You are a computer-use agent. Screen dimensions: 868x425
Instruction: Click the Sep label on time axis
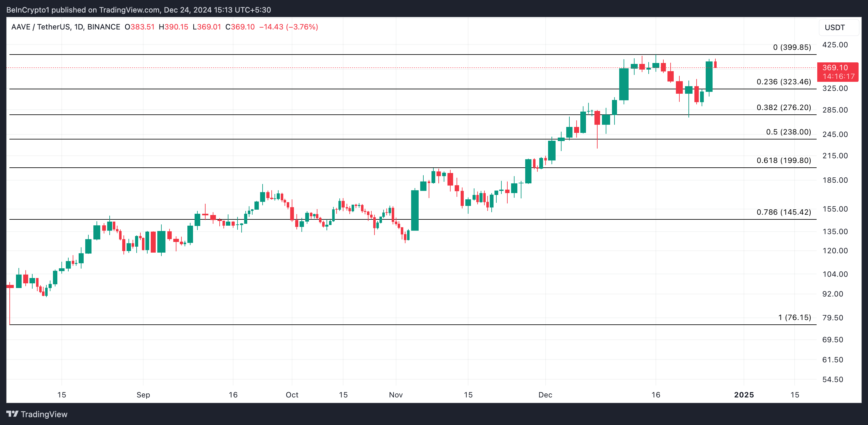[143, 395]
